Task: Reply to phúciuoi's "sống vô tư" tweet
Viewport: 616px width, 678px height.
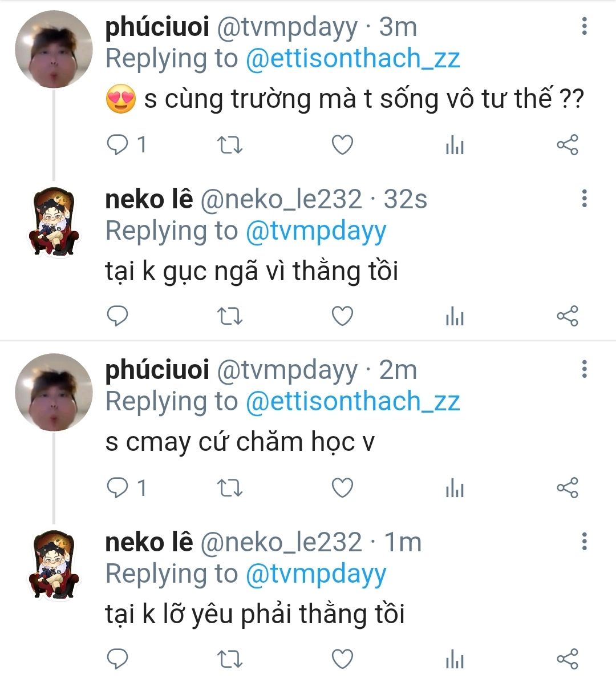Action: [118, 146]
